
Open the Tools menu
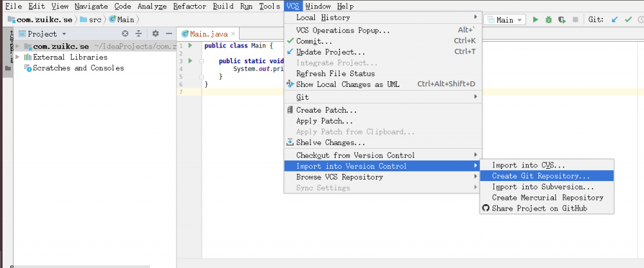[269, 6]
